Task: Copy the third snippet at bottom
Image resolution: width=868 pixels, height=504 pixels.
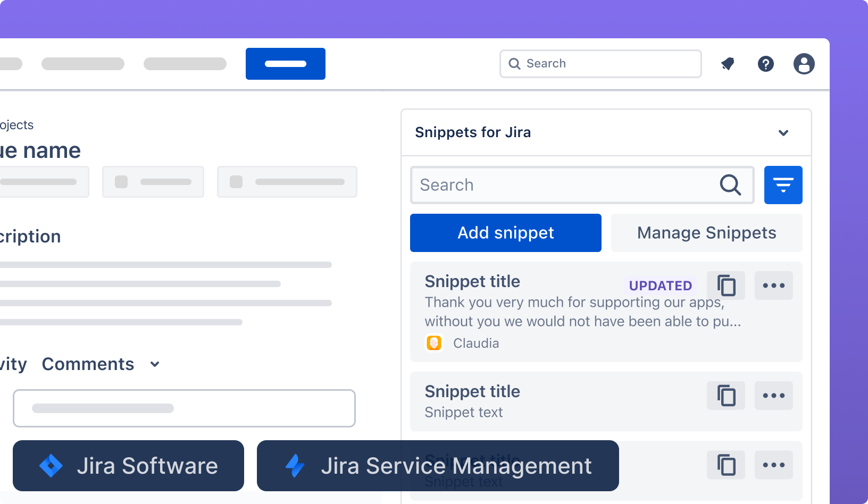Action: [726, 465]
